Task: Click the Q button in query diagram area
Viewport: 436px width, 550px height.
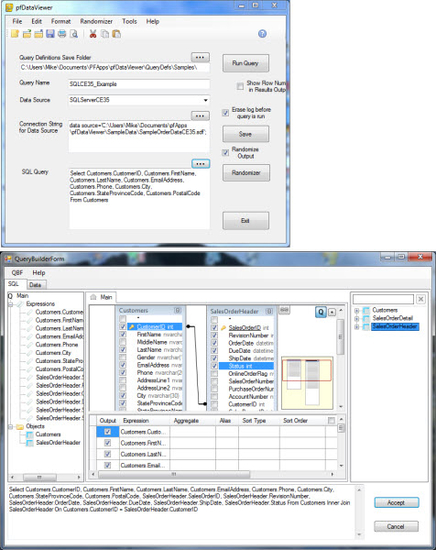Action: click(x=321, y=312)
